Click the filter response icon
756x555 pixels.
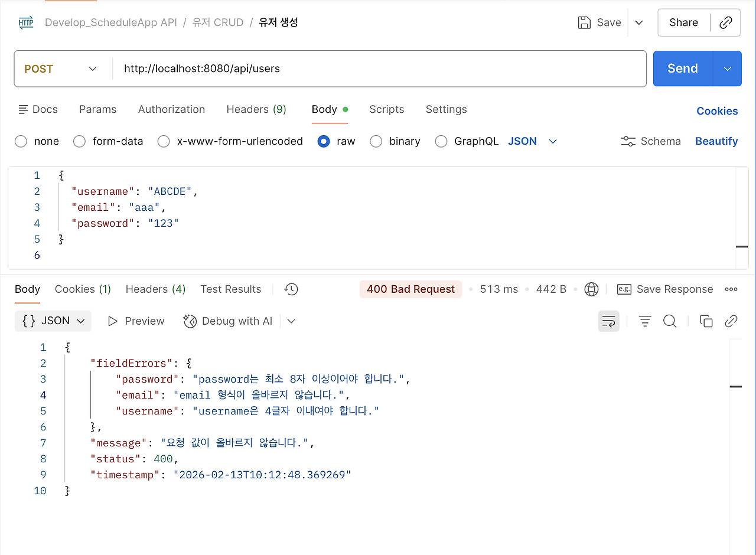(645, 321)
